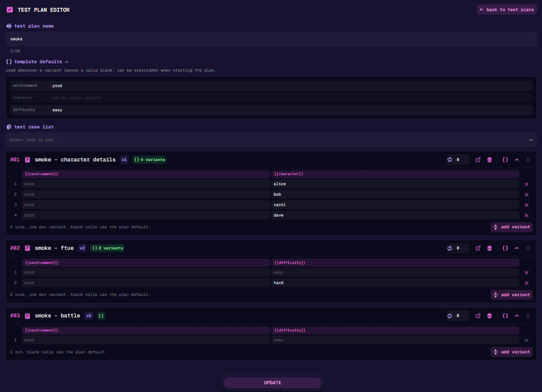Delete test #03 battle with trash icon
The width and height of the screenshot is (542, 392).
click(490, 316)
